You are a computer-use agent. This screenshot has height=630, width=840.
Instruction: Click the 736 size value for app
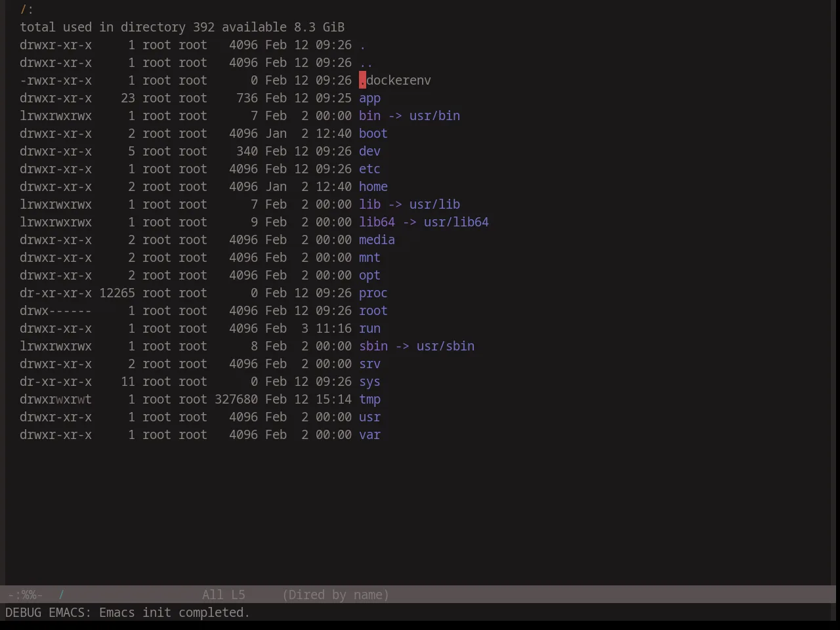pos(247,98)
